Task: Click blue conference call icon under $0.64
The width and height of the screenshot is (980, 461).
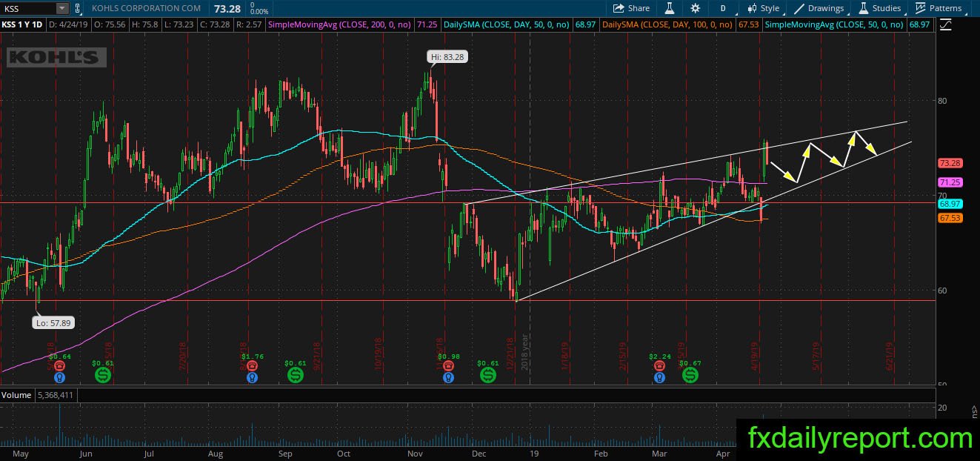Action: pyautogui.click(x=60, y=377)
